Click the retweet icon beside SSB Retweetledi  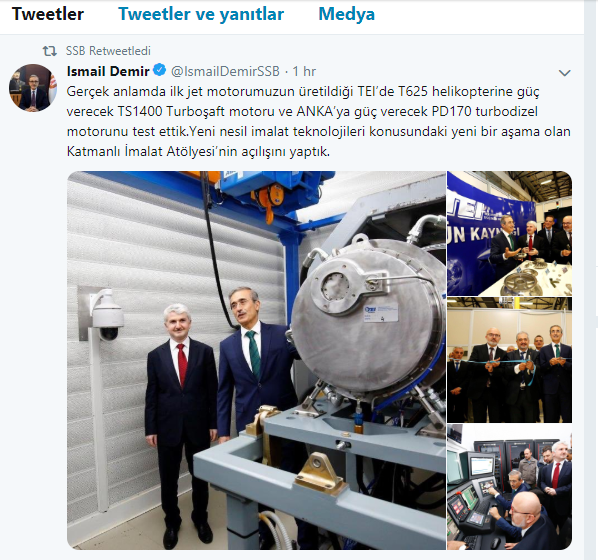point(50,51)
